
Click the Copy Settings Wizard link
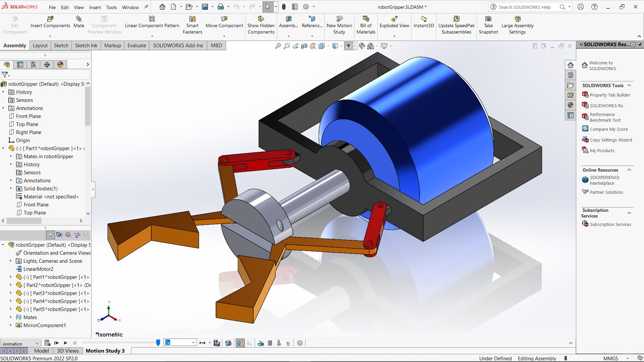pyautogui.click(x=611, y=140)
